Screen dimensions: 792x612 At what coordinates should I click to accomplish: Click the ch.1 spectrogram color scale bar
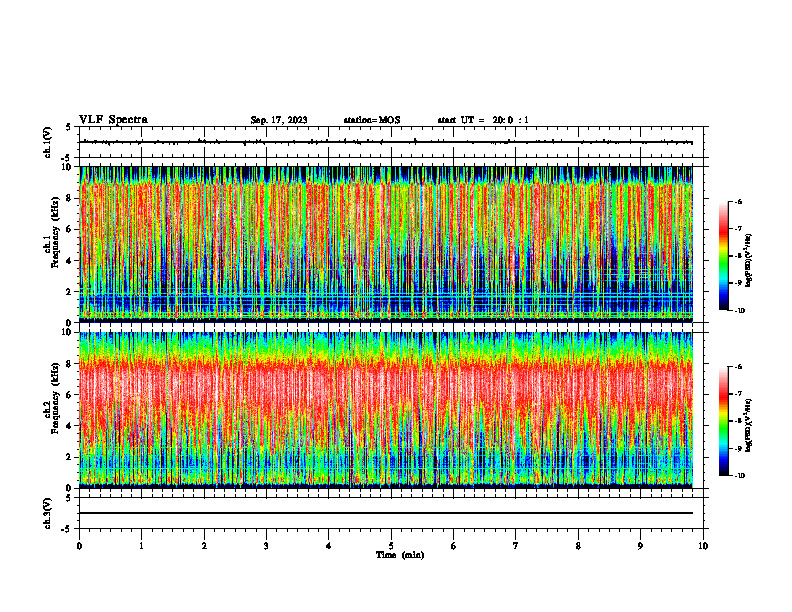click(x=723, y=256)
